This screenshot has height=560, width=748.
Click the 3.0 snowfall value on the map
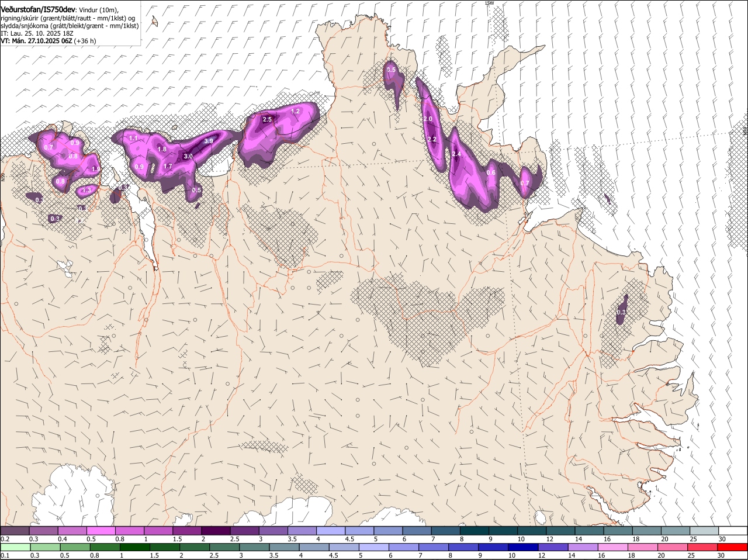pyautogui.click(x=188, y=156)
